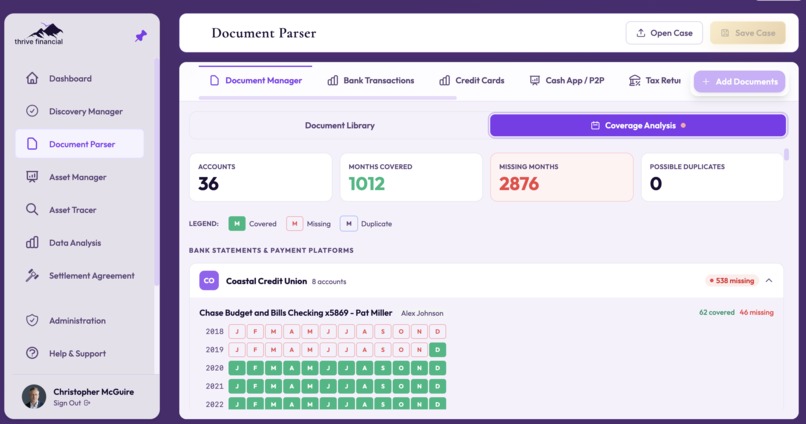
Task: Click the Credit Cards chart icon
Action: coord(445,80)
